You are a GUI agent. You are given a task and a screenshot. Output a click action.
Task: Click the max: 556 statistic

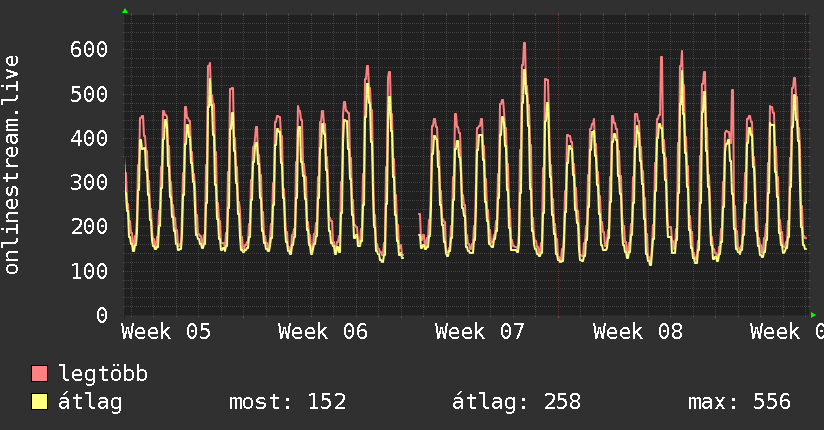coord(739,402)
